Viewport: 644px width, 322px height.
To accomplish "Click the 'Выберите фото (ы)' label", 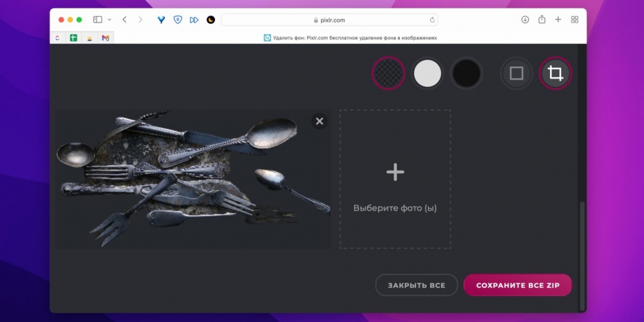I will pyautogui.click(x=395, y=208).
